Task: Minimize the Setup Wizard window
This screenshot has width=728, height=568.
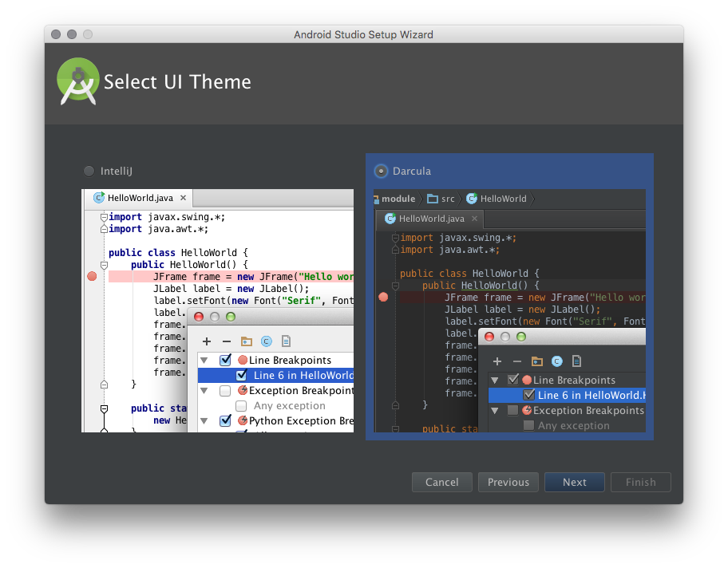Action: click(x=72, y=34)
